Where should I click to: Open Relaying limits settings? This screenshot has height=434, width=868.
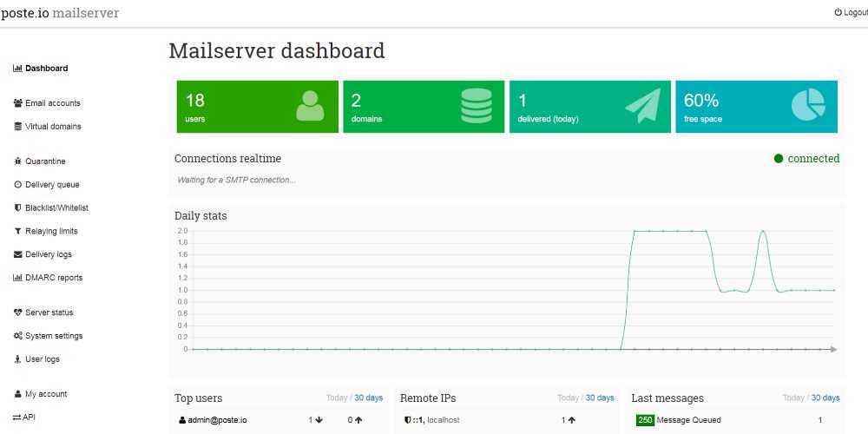[51, 232]
